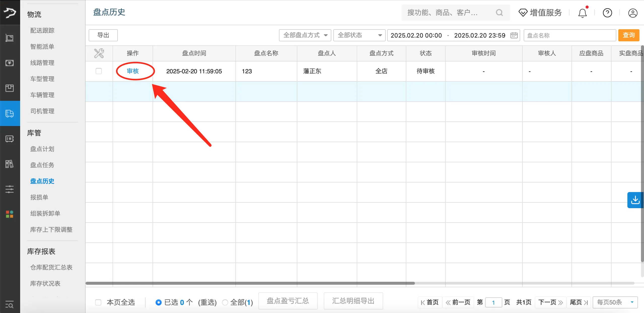Select the truck logistics icon in sidebar
Image resolution: width=644 pixels, height=313 pixels.
pyautogui.click(x=10, y=113)
